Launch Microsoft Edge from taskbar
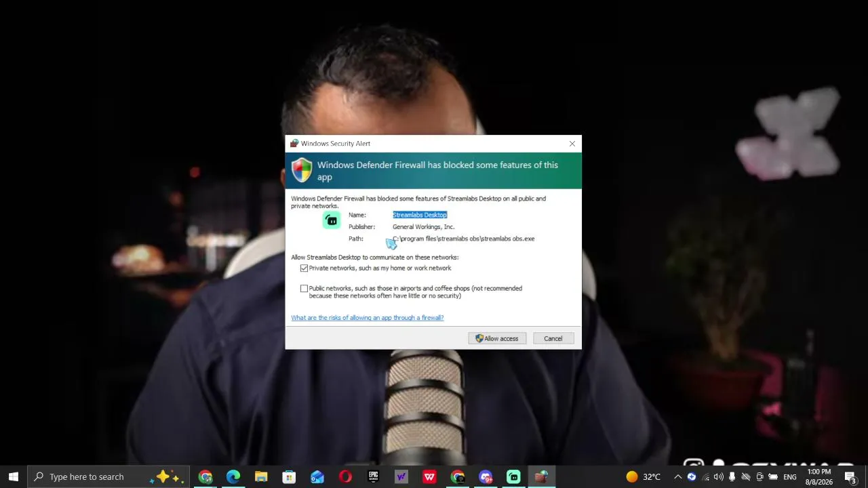 point(233,476)
